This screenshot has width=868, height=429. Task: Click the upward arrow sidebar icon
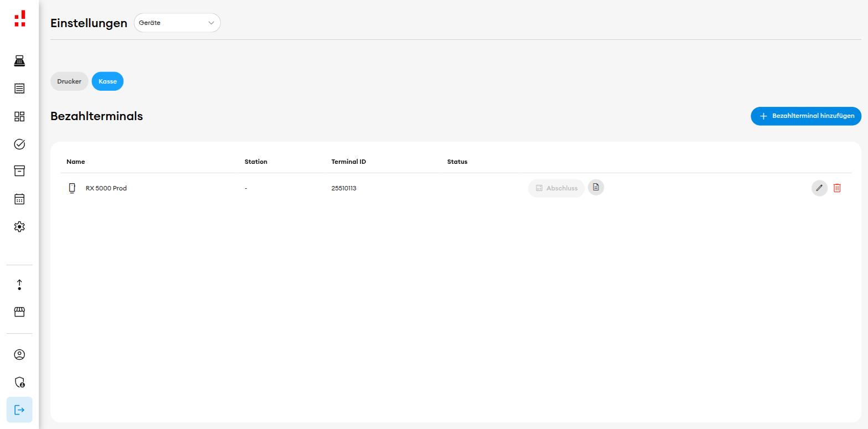pos(19,285)
